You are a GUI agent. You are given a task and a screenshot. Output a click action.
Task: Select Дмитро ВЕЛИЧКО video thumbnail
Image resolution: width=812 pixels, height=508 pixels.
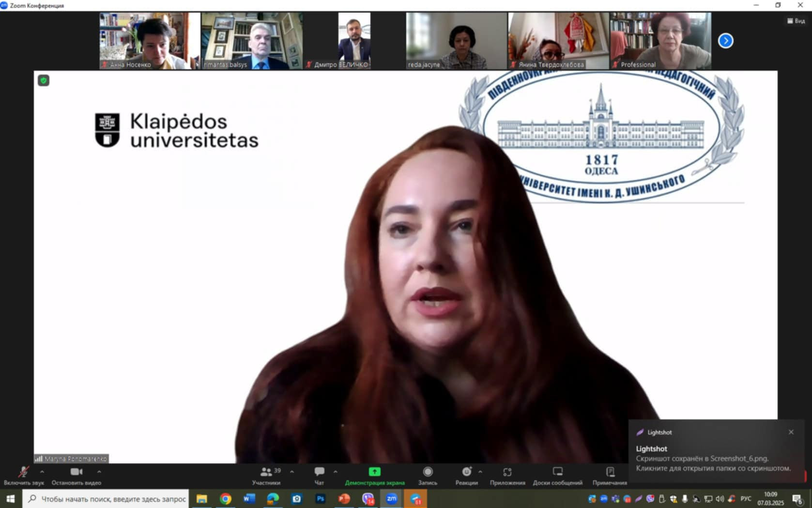pyautogui.click(x=354, y=41)
